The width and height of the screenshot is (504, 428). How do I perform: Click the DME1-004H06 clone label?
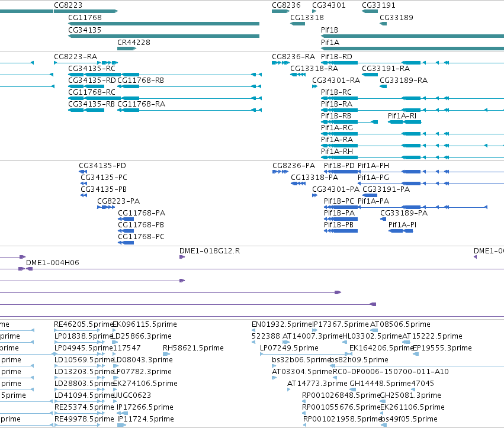pyautogui.click(x=52, y=263)
